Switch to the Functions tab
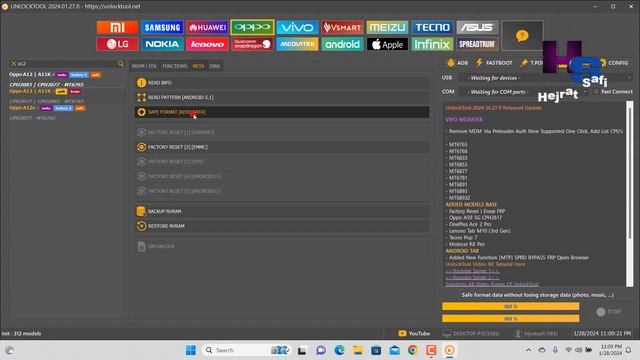 (174, 66)
